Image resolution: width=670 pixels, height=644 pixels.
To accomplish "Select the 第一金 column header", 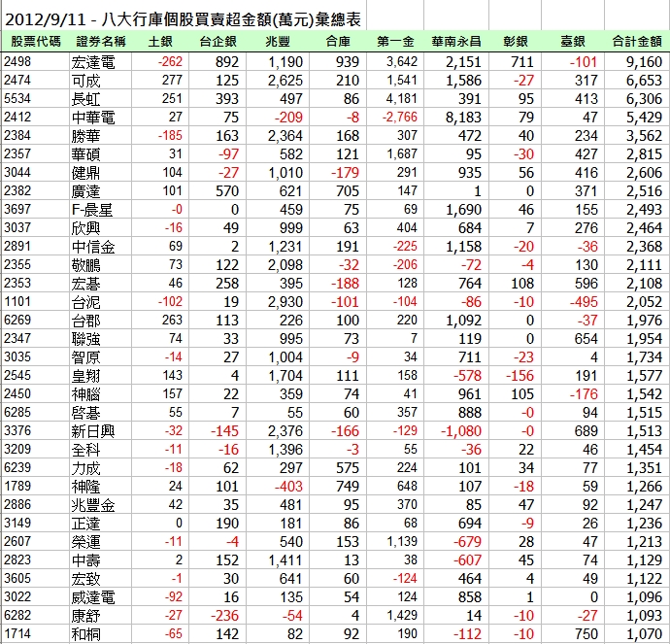I will click(x=395, y=42).
